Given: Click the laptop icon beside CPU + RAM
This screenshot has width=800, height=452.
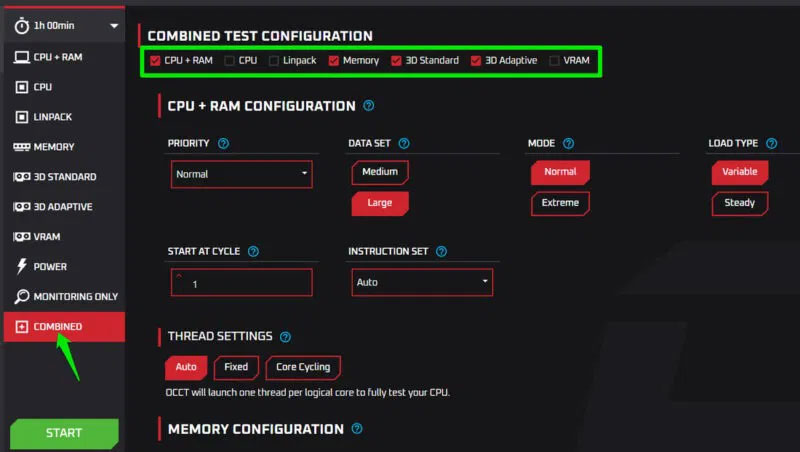Looking at the screenshot, I should (21, 57).
